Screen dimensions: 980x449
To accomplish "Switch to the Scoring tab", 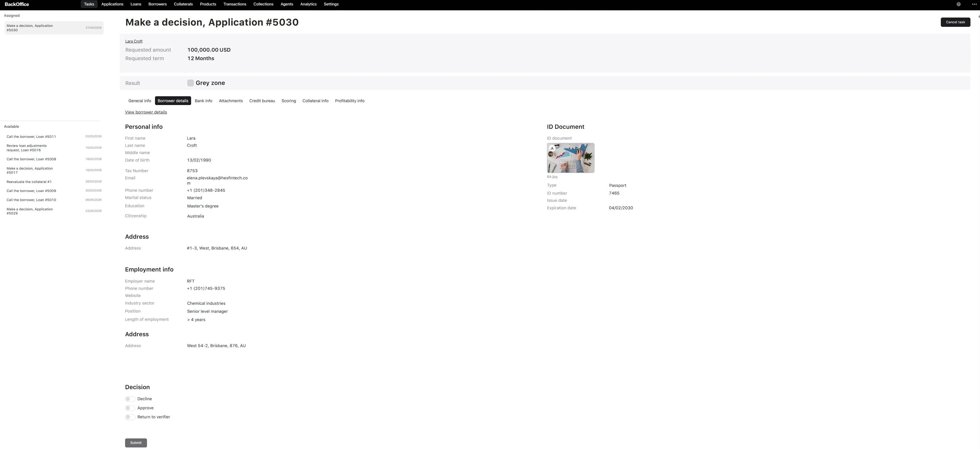I will coord(289,101).
